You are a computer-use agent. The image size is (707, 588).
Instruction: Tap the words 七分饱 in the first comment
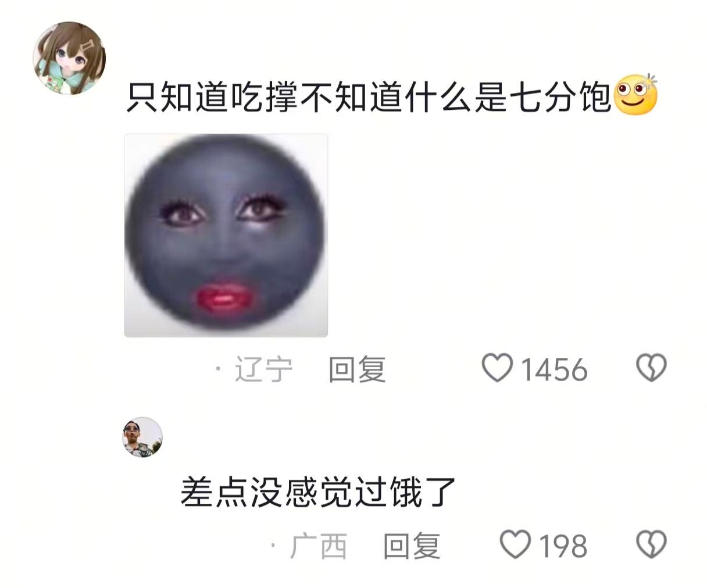coord(561,97)
